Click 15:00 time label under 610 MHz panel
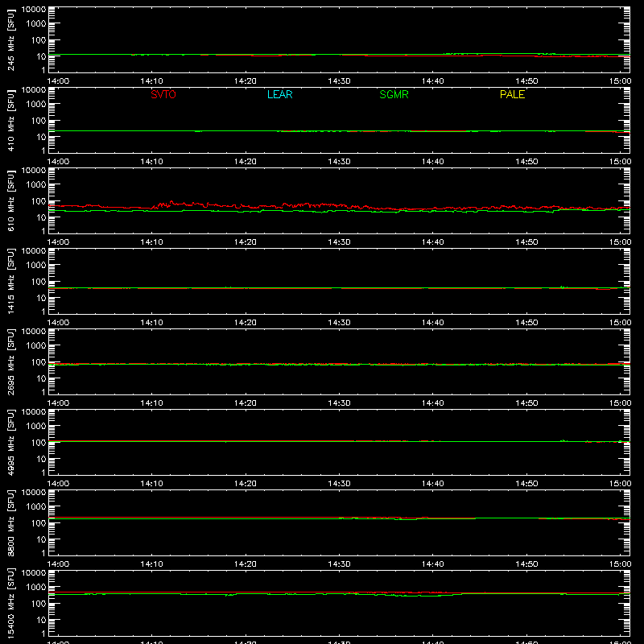This screenshot has height=644, width=644. coord(620,242)
